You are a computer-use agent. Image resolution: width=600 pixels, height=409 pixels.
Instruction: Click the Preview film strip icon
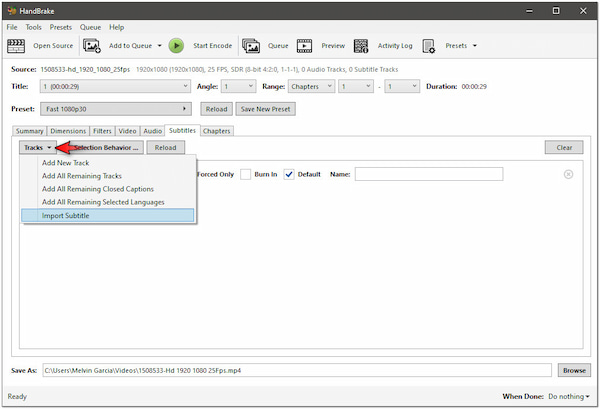[x=305, y=45]
